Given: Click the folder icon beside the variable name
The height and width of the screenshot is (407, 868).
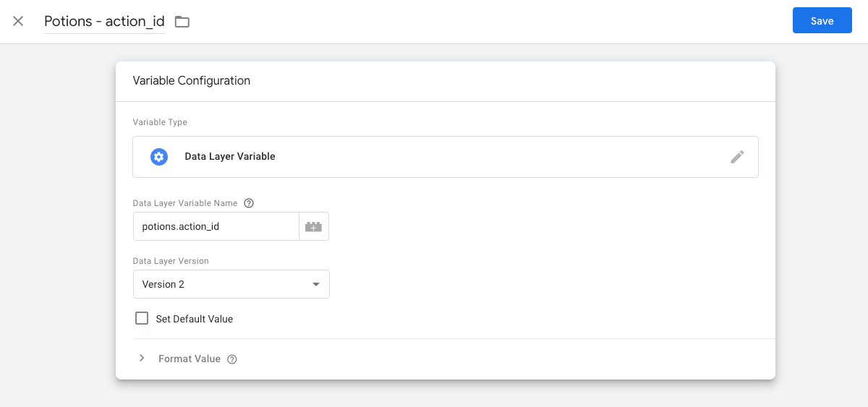Looking at the screenshot, I should click(182, 22).
